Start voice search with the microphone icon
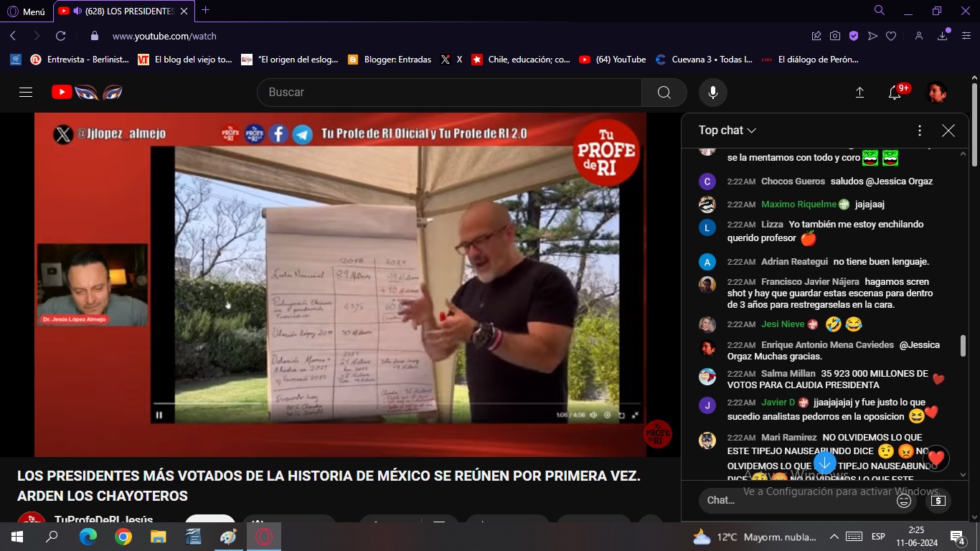The height and width of the screenshot is (551, 980). [713, 92]
